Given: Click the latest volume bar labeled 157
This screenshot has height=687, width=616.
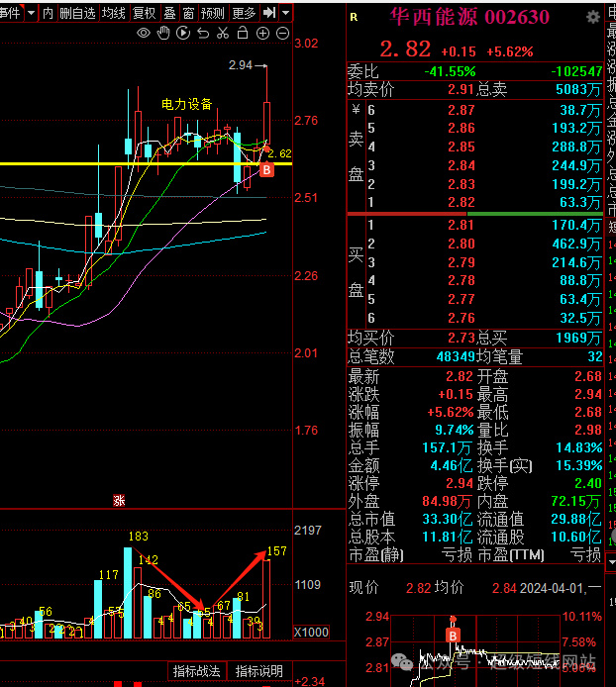Looking at the screenshot, I should pos(266,599).
